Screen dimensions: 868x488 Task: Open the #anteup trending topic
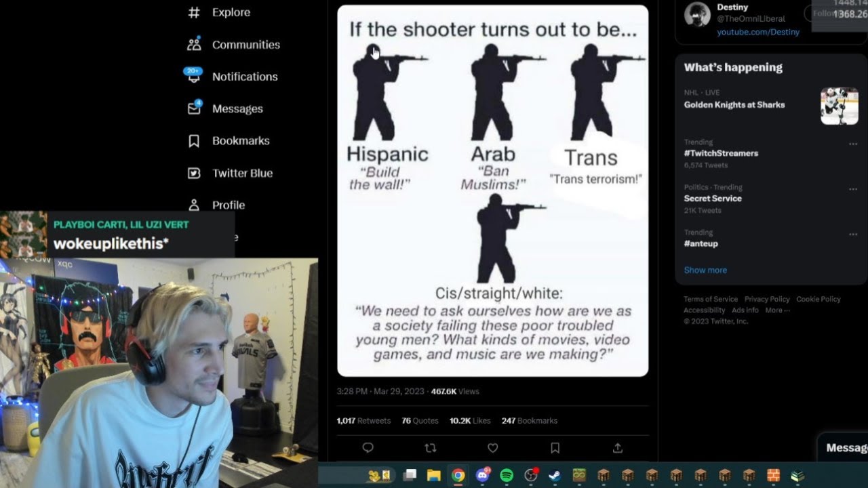tap(701, 243)
